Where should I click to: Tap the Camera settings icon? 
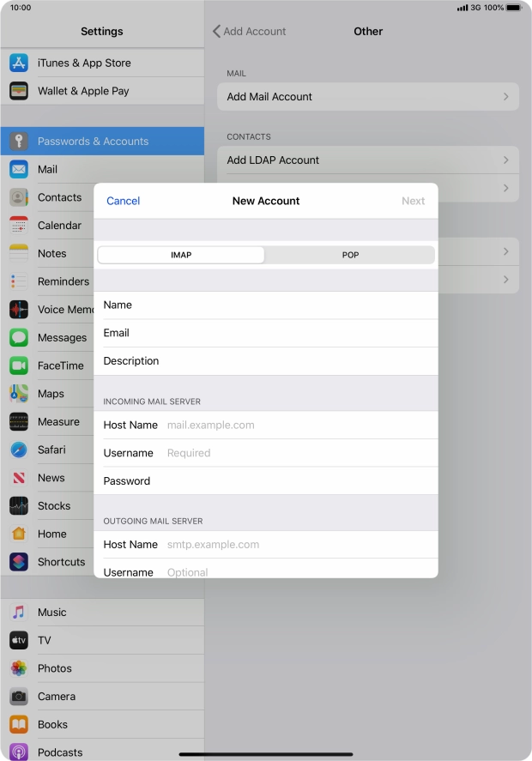[19, 697]
